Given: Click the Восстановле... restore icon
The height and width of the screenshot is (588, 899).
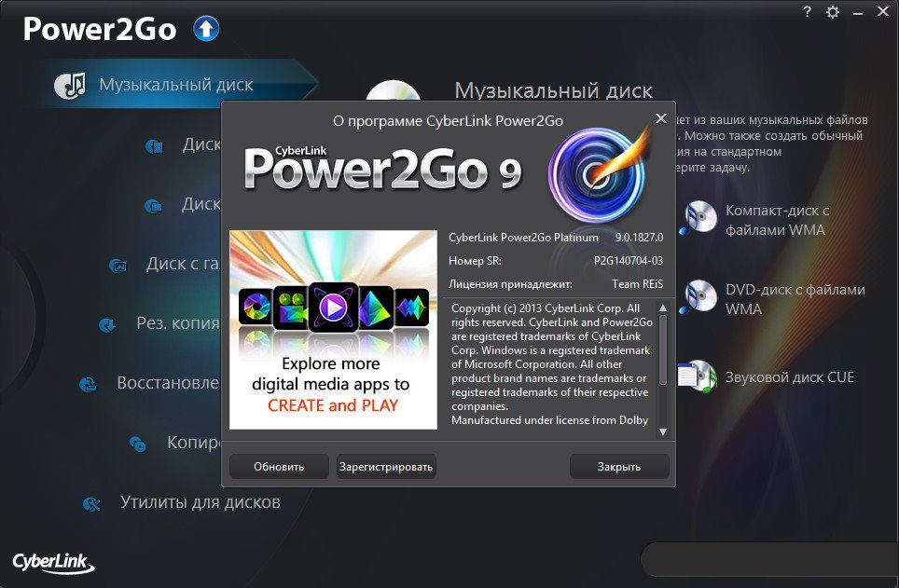Looking at the screenshot, I should pos(88,385).
